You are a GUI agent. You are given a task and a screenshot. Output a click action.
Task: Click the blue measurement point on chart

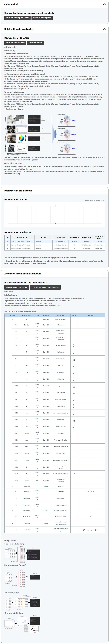(55, 206)
